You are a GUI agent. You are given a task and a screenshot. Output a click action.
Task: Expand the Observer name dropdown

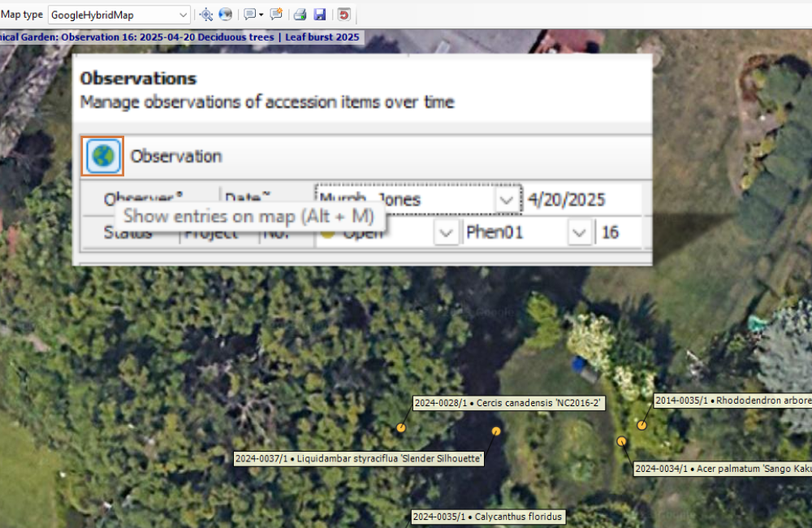[507, 200]
